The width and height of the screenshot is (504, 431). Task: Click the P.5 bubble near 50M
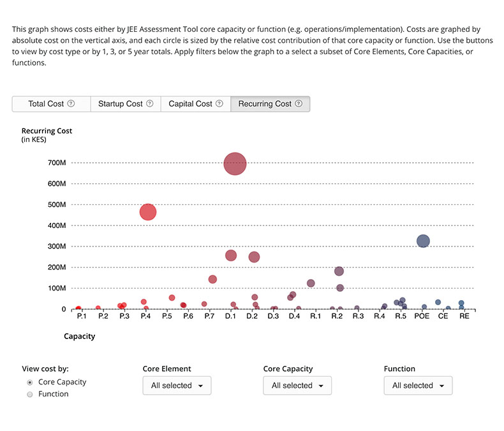(172, 298)
